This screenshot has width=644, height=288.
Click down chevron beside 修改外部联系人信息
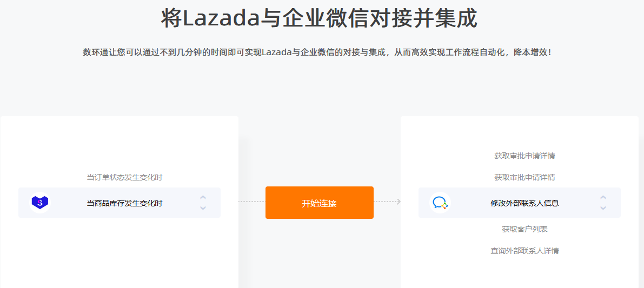tap(603, 208)
